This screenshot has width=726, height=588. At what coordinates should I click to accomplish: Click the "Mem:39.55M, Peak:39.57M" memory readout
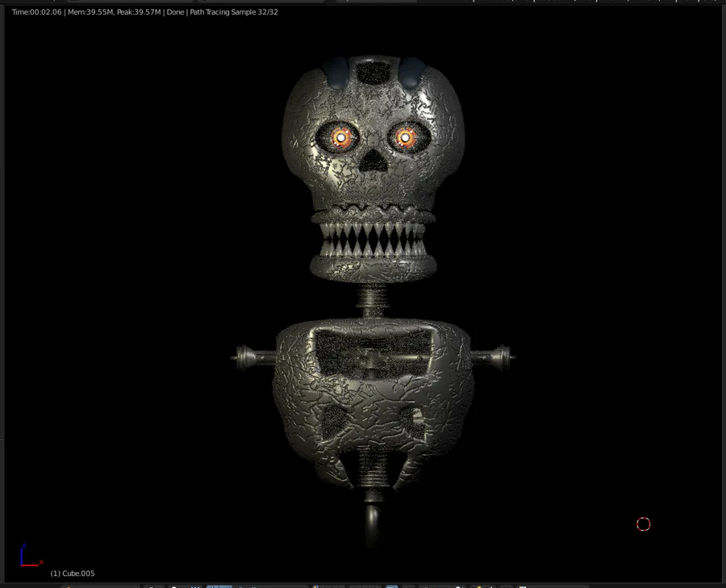[x=114, y=12]
